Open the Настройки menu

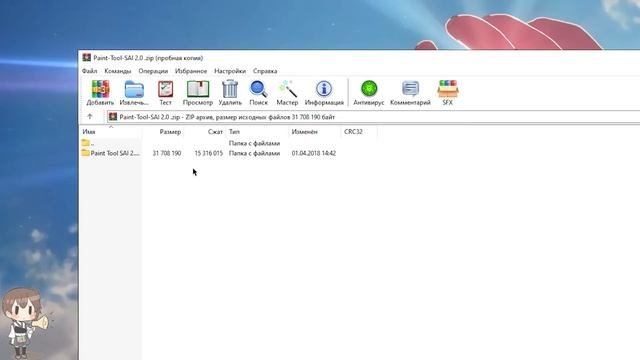click(x=230, y=71)
